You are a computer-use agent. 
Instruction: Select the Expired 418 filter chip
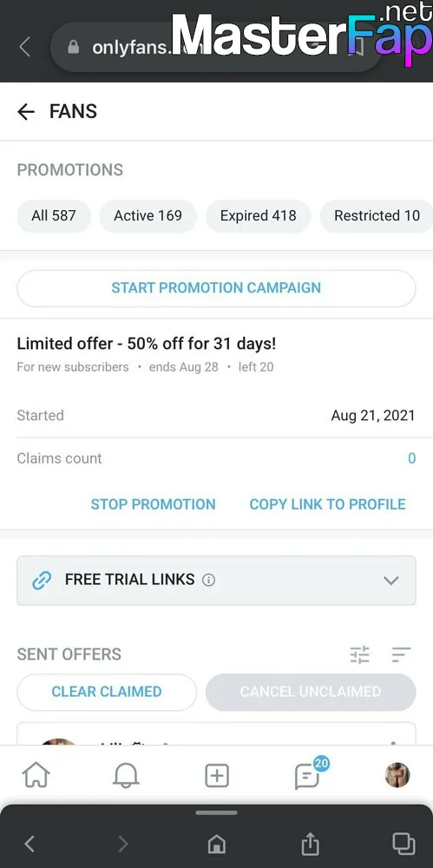(x=258, y=216)
